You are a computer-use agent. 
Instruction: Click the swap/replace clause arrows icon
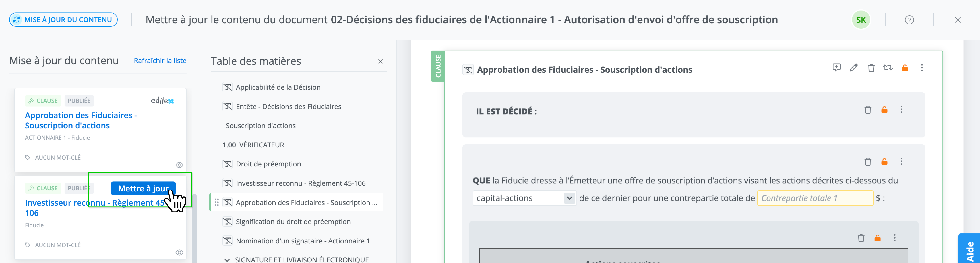(888, 68)
